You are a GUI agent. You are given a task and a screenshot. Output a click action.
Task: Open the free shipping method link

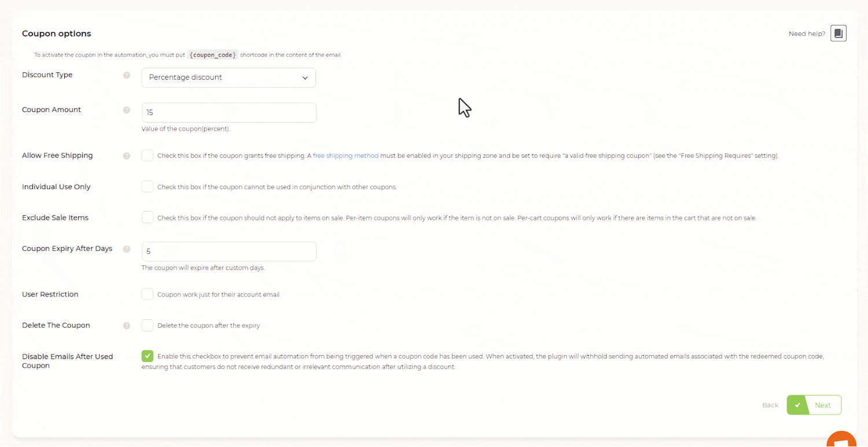[345, 156]
